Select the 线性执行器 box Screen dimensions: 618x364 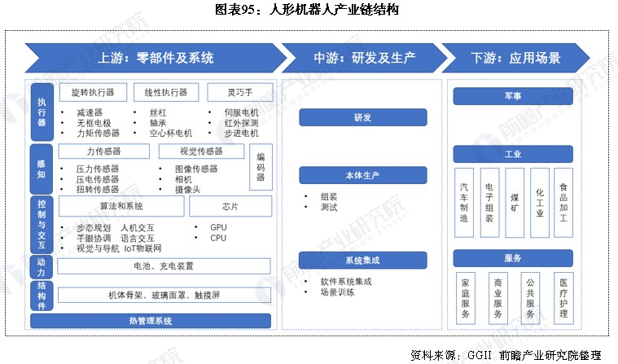click(x=166, y=92)
